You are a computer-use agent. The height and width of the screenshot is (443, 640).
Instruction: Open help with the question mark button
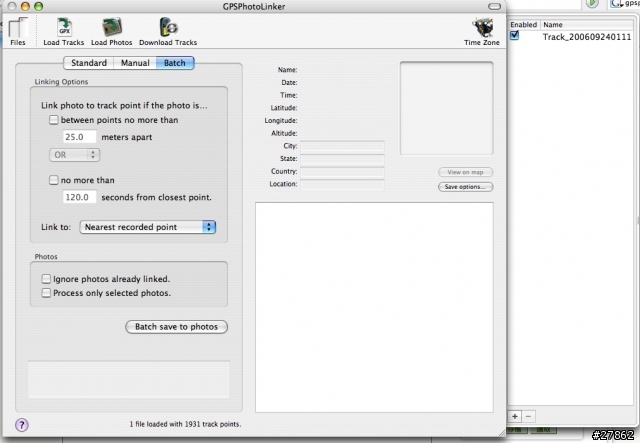click(x=22, y=425)
